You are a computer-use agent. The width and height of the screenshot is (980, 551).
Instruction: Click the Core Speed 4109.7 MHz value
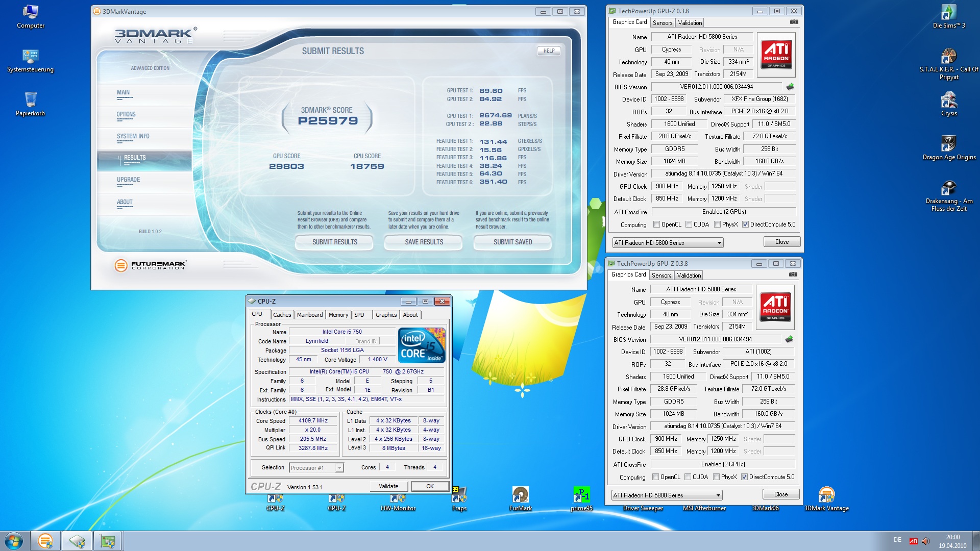point(313,421)
